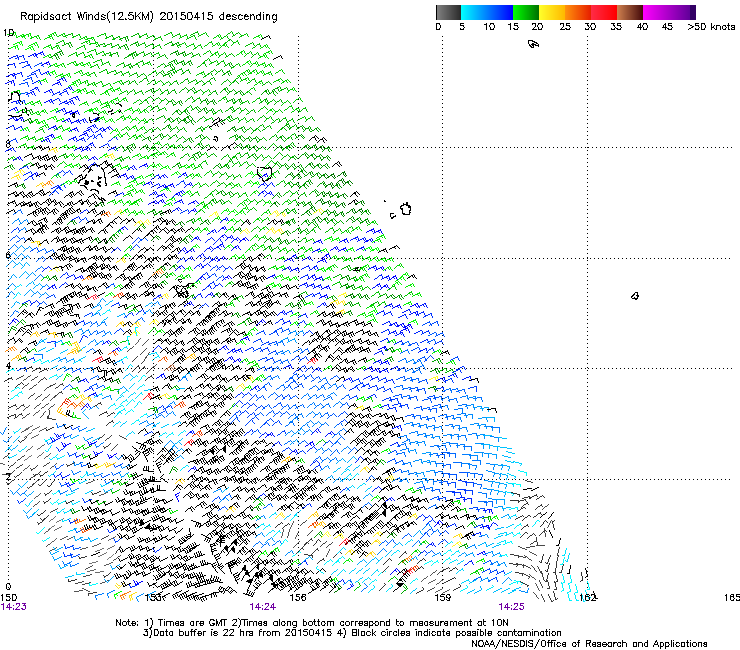740x650 pixels.
Task: Click the '150' longitude axis label
Action: tap(8, 598)
